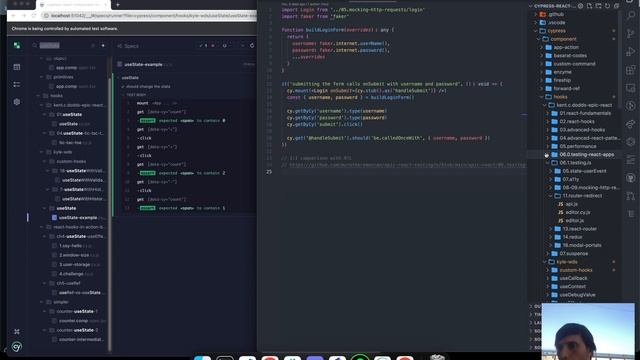
Task: Open 3.user-storage spec in Cypress list
Action: point(76,264)
